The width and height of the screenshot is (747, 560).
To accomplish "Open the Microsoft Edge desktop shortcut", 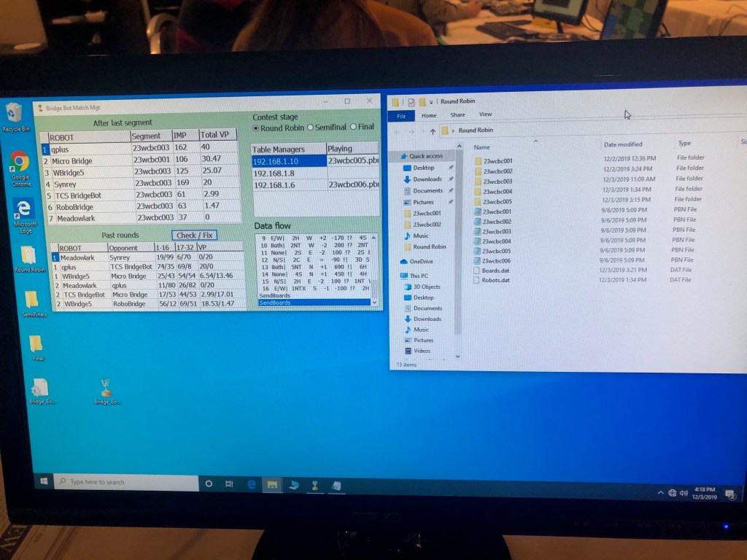I will [25, 210].
